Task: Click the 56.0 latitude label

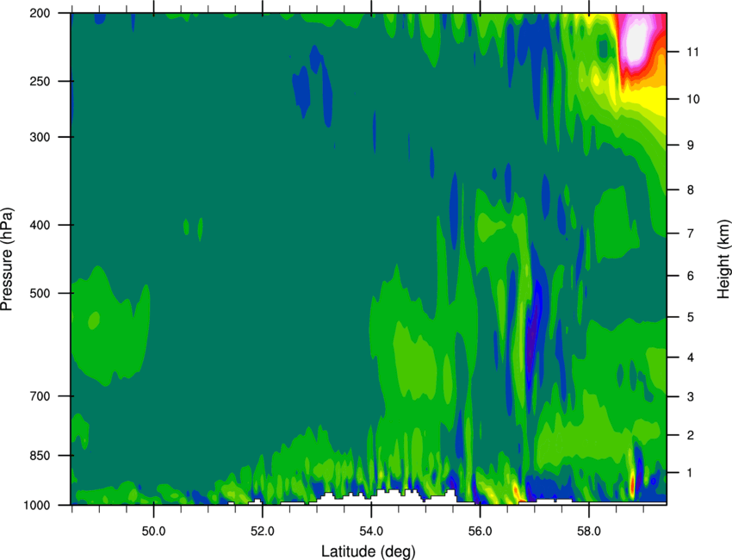Action: pyautogui.click(x=480, y=532)
